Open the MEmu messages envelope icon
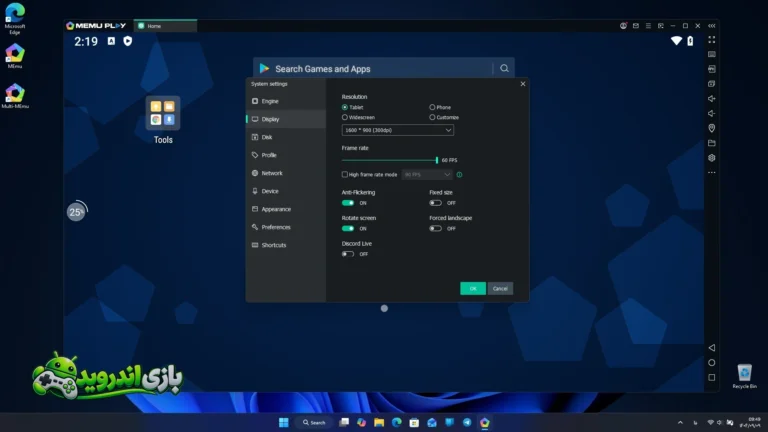This screenshot has height=432, width=768. 636,25
